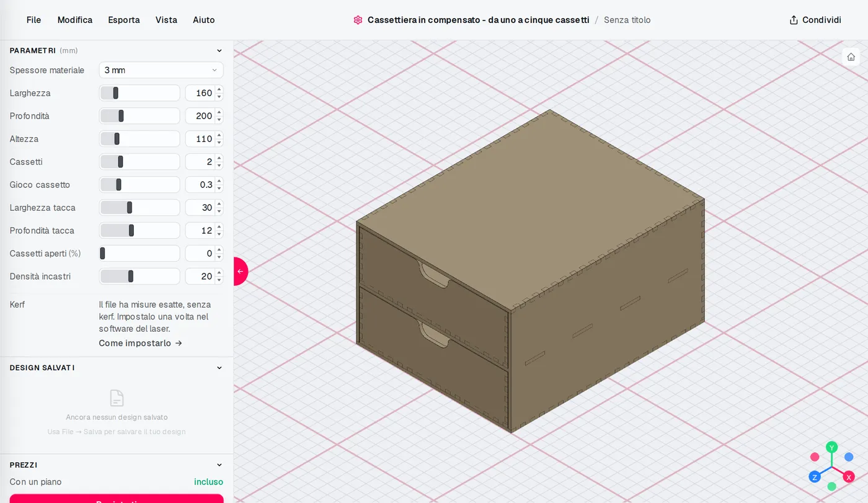The image size is (868, 503).
Task: Snap the view to the blue Z axis
Action: tap(815, 477)
